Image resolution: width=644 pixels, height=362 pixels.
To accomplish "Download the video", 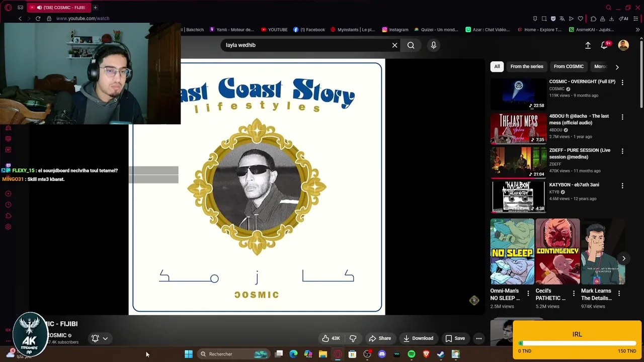I will click(418, 338).
